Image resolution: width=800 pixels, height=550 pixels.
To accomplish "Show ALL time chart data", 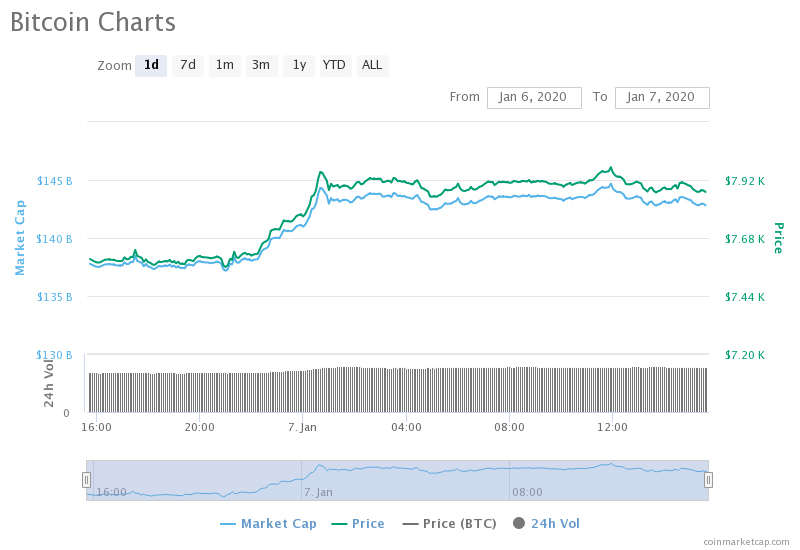I will 372,65.
